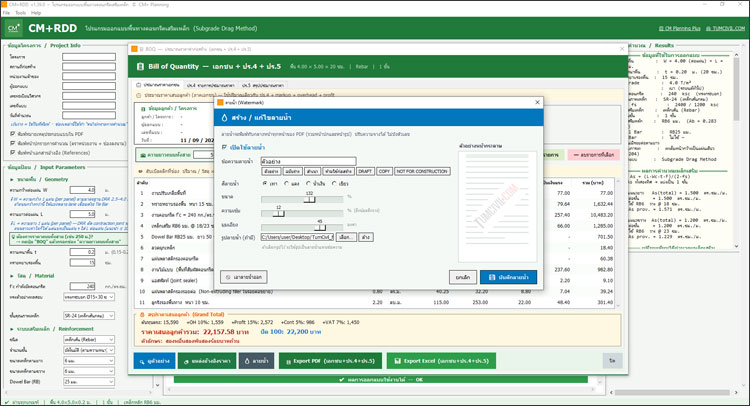The image size is (750, 406).
Task: Click the Bill of Quantity clipboard icon
Action: pyautogui.click(x=140, y=66)
